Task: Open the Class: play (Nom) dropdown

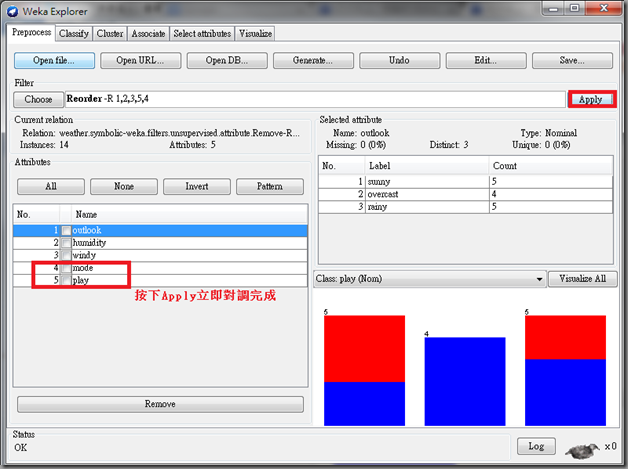Action: (429, 279)
